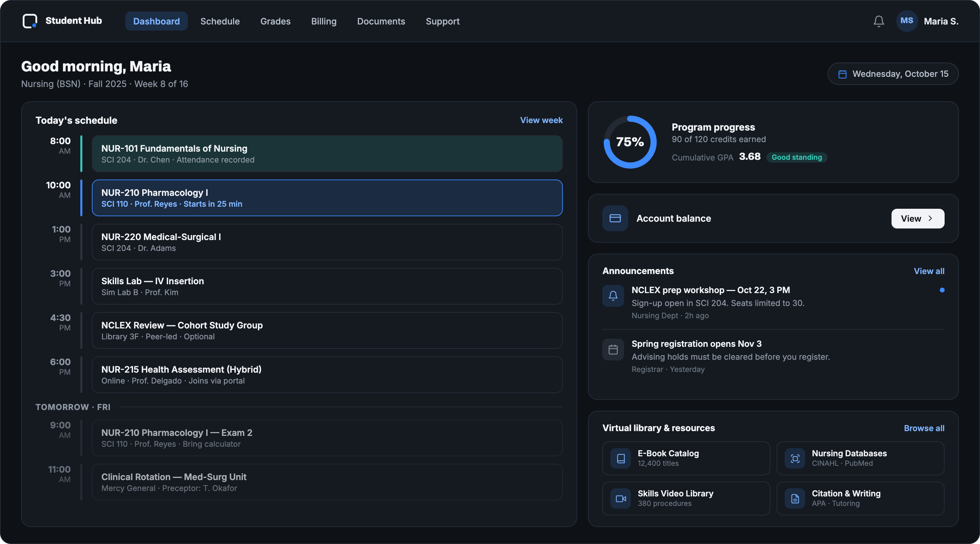This screenshot has width=980, height=544.
Task: Click the Spring registration calendar icon
Action: (613, 350)
